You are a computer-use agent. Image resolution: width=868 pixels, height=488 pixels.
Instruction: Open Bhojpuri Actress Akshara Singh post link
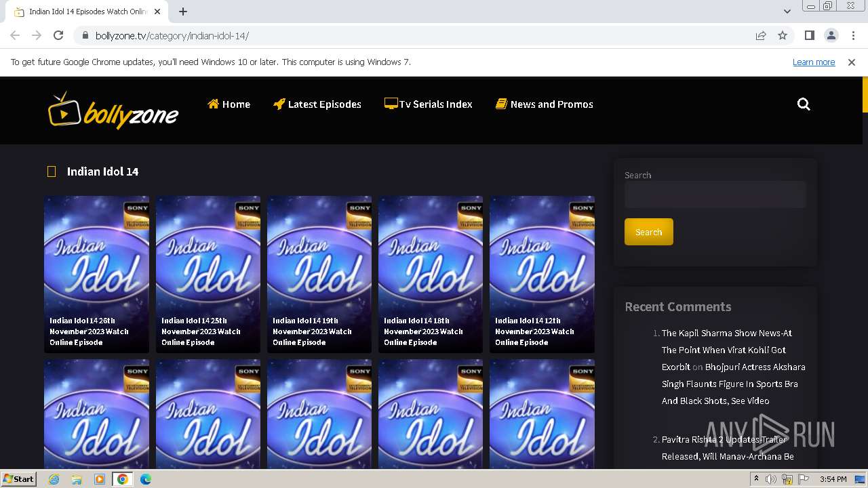tap(734, 384)
